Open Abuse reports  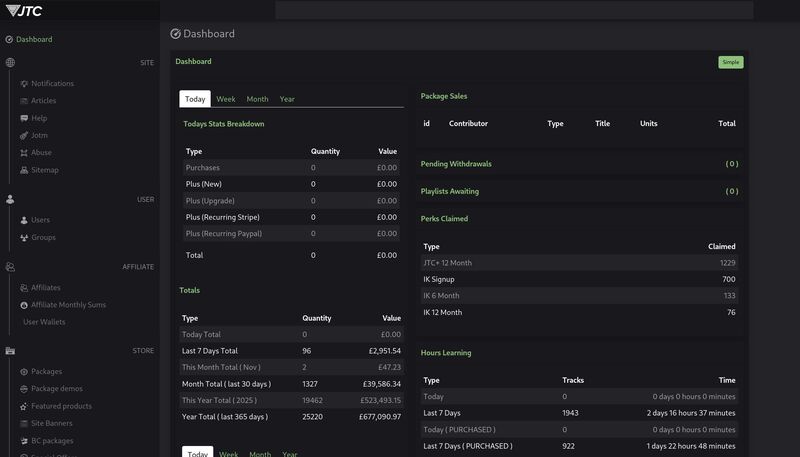coord(41,153)
